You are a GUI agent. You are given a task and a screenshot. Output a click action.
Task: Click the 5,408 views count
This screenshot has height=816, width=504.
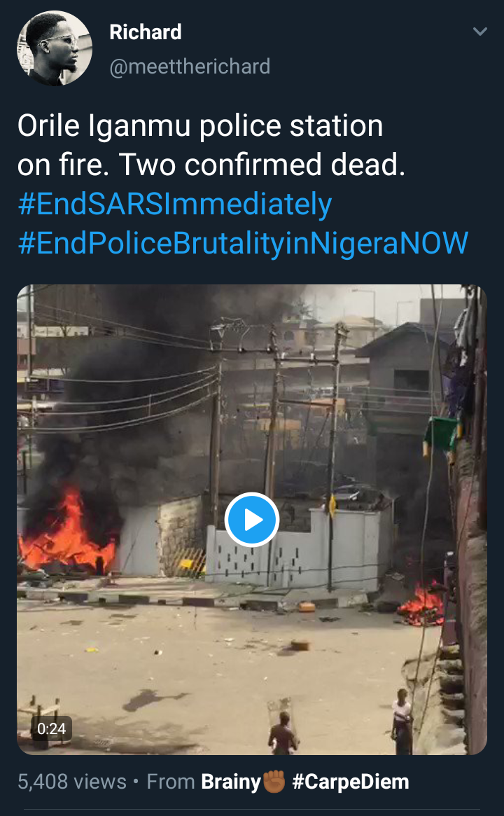click(72, 782)
